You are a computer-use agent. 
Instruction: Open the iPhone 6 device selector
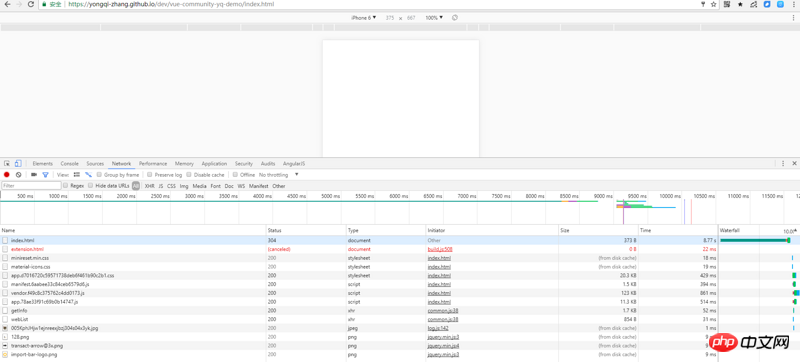(363, 17)
